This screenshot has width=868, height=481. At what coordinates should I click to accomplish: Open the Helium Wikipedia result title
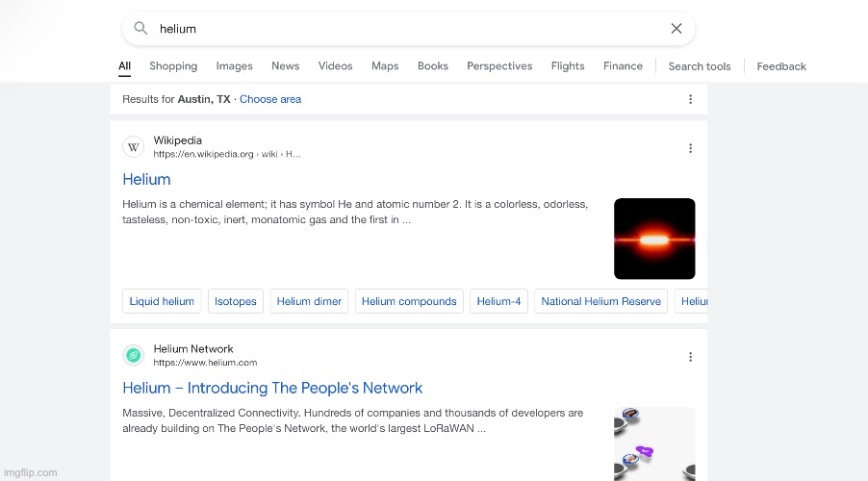click(146, 180)
